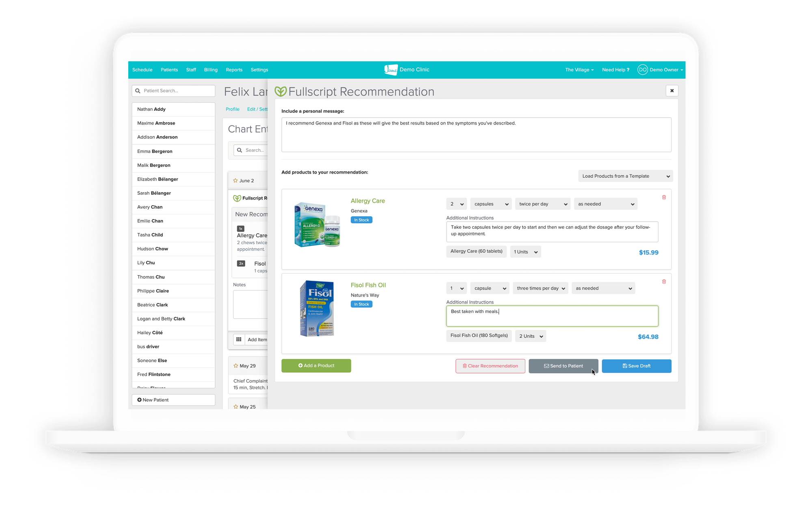Click the Patient Search field

[173, 91]
